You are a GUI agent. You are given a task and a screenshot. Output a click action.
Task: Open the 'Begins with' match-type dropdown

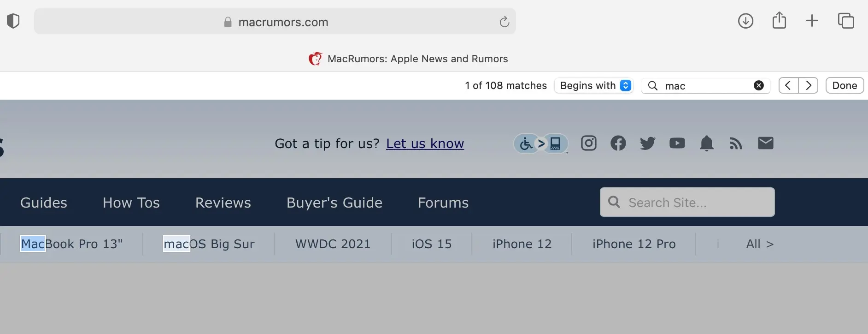[x=594, y=85]
